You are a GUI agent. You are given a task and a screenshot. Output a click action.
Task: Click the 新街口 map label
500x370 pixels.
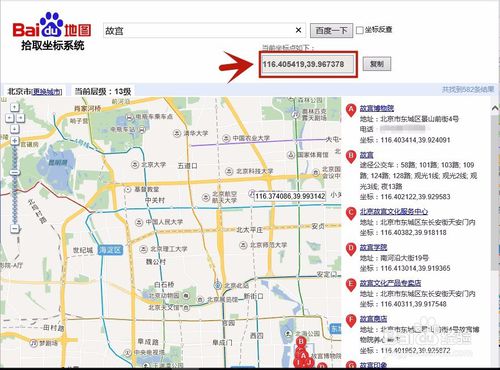tap(254, 296)
